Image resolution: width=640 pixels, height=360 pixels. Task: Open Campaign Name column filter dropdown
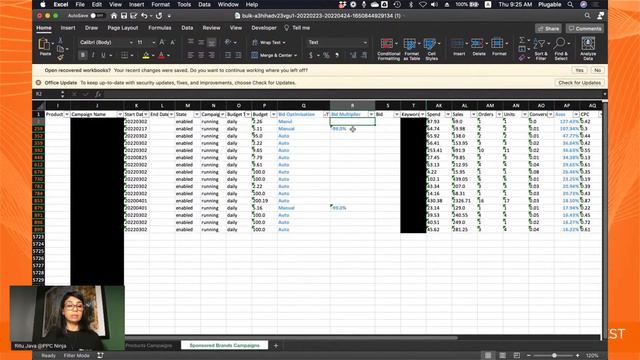[120, 115]
